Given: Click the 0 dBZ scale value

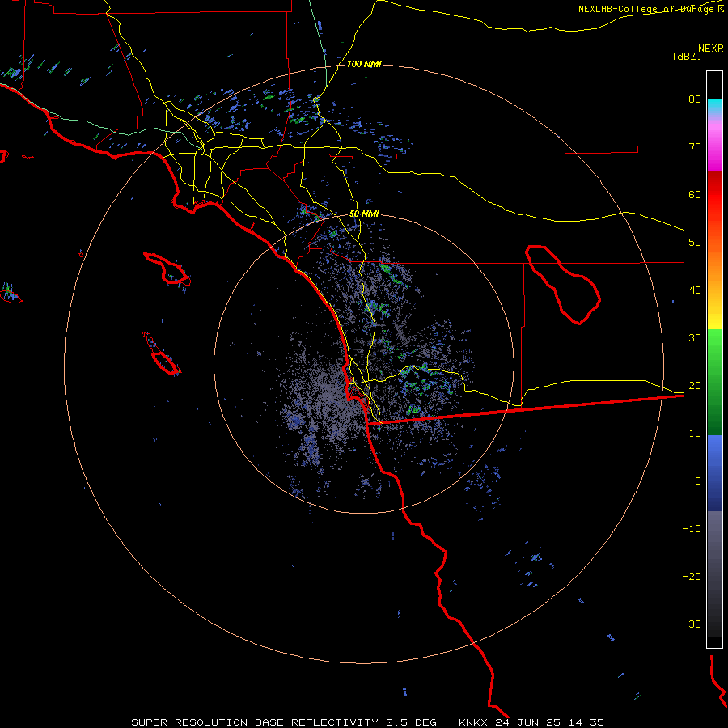Looking at the screenshot, I should [x=698, y=481].
